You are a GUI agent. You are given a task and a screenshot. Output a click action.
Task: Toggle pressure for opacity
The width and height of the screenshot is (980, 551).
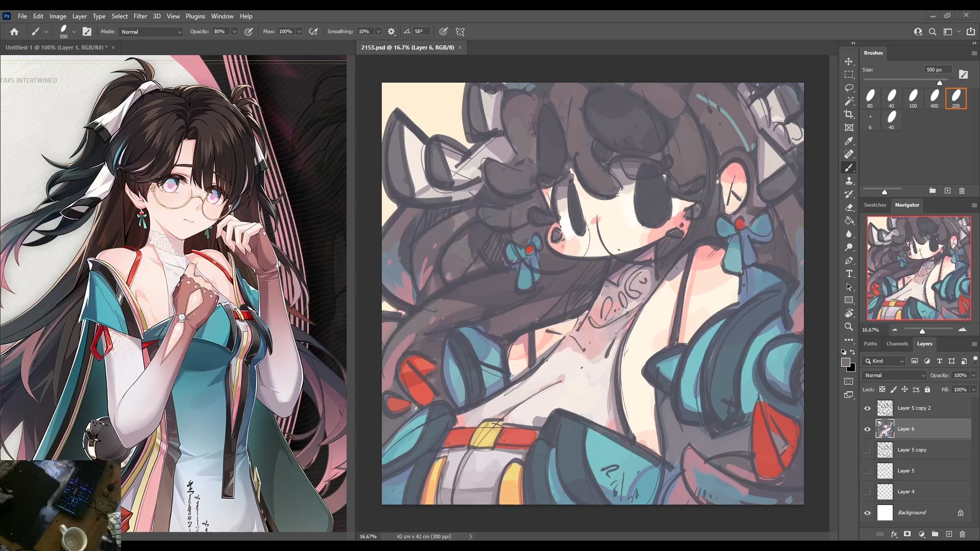pyautogui.click(x=249, y=32)
